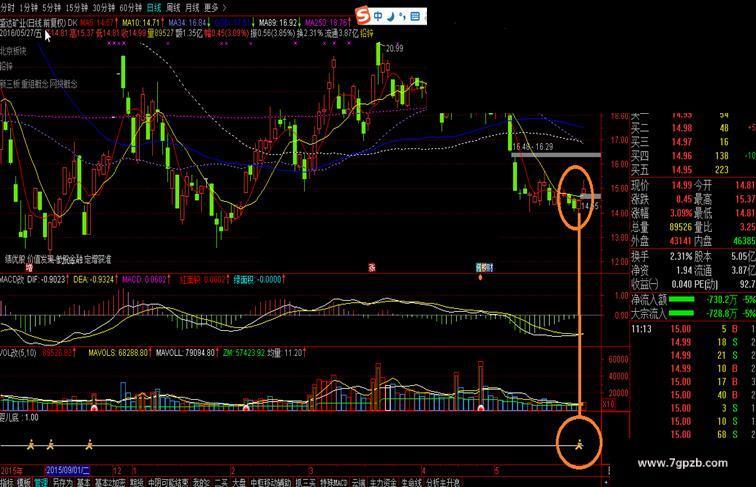The image size is (756, 487).
Task: Open the 模板 tab at bottom
Action: [24, 482]
